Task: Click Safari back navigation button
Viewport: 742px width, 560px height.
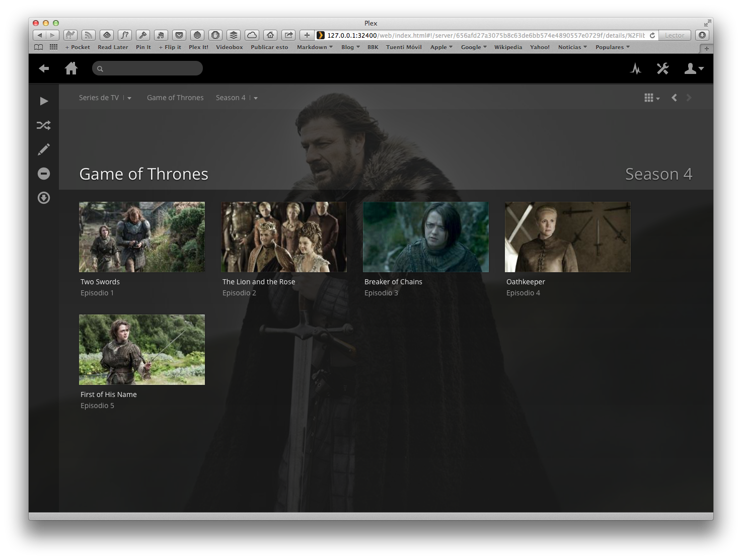Action: pyautogui.click(x=40, y=35)
